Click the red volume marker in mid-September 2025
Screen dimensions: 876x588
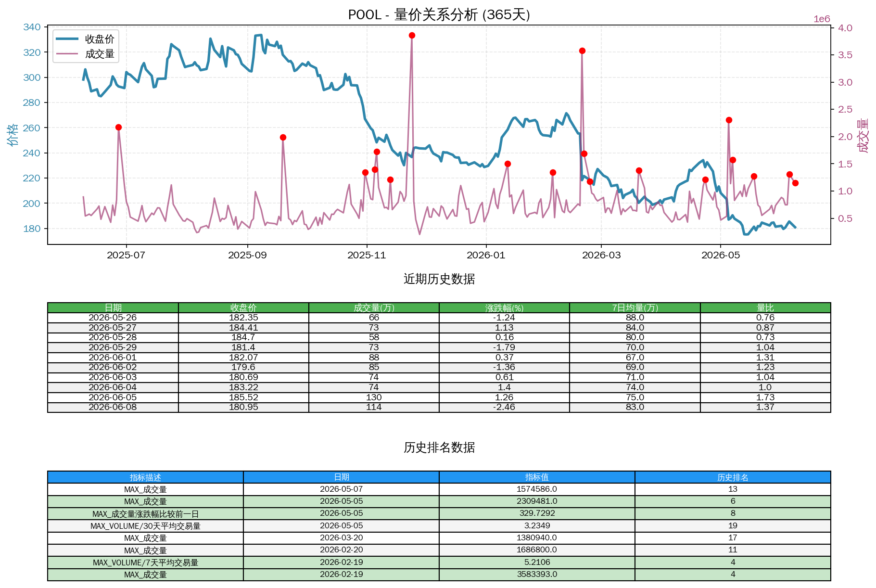tap(283, 138)
